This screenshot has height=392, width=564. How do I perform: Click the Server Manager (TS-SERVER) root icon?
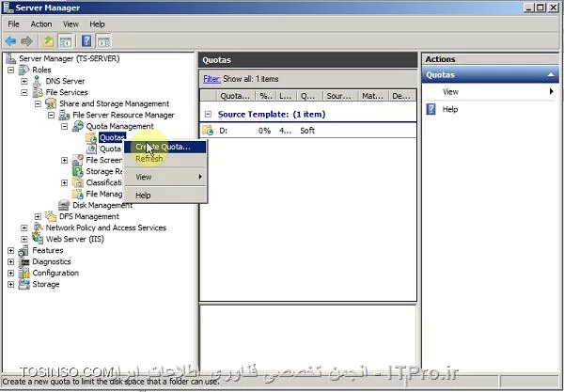(10, 58)
